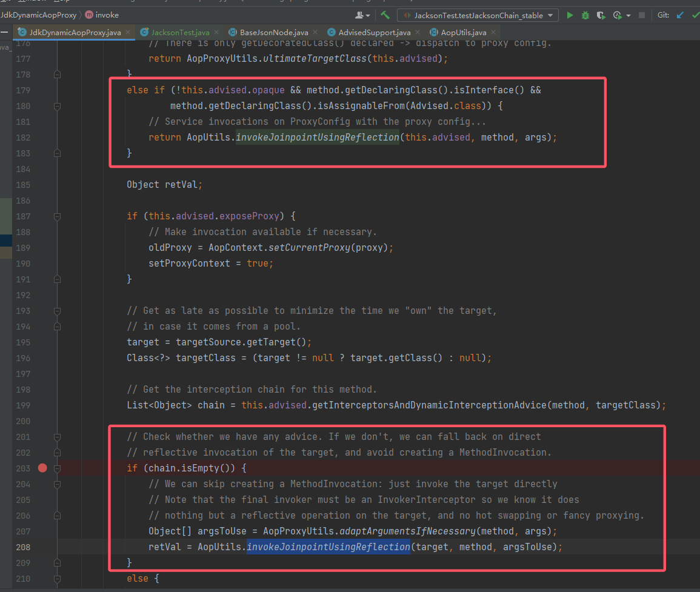The width and height of the screenshot is (700, 592).
Task: Switch to the JdkDynamicAopProxy.java tab
Action: [74, 32]
